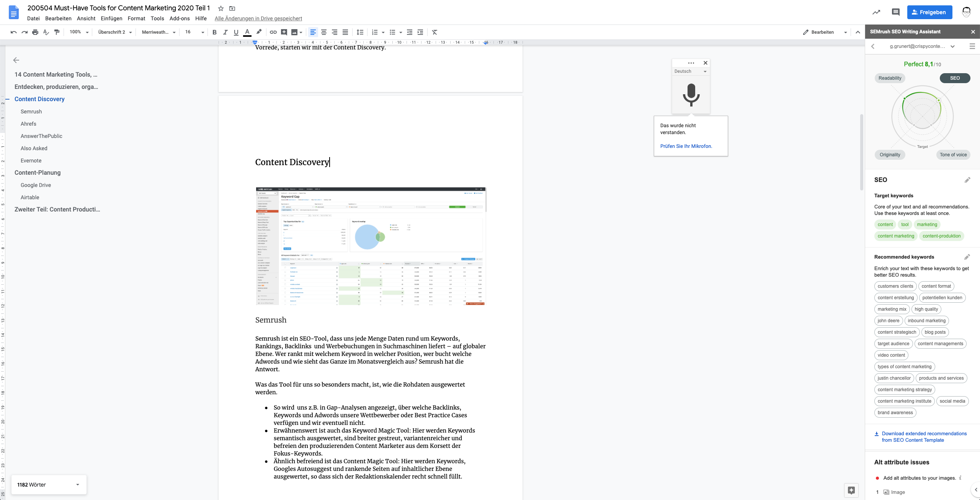Open SEMrush hamburger menu
This screenshot has height=500, width=980.
tap(972, 46)
